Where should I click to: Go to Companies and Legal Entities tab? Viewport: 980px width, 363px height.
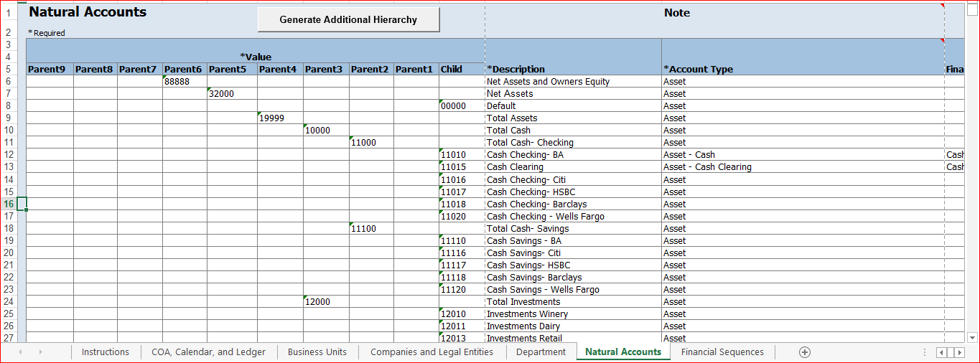(x=431, y=352)
